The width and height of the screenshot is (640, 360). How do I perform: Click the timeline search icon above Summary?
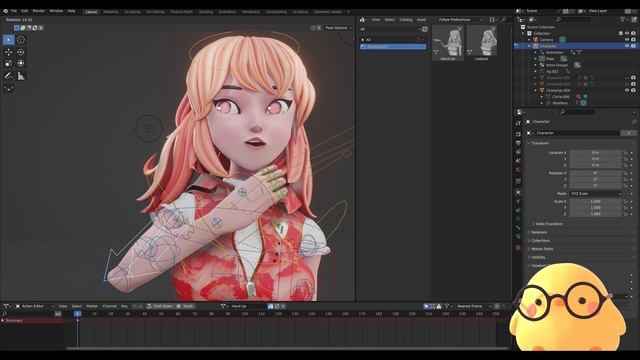click(4, 314)
